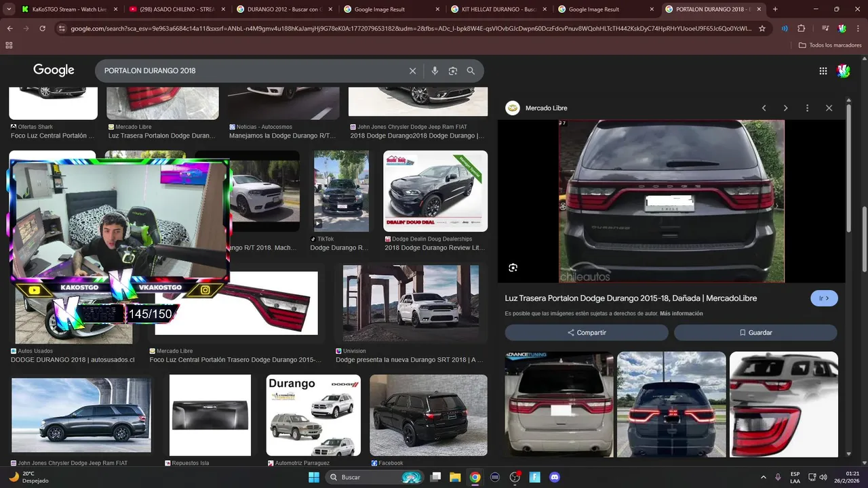Open the red tail light closeup thumbnail
This screenshot has height=488, width=868.
(783, 404)
